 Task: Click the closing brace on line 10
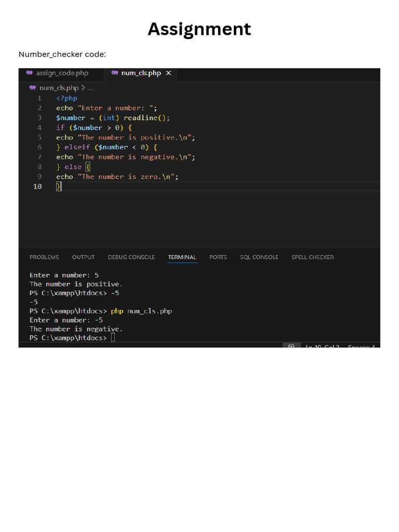tap(59, 187)
